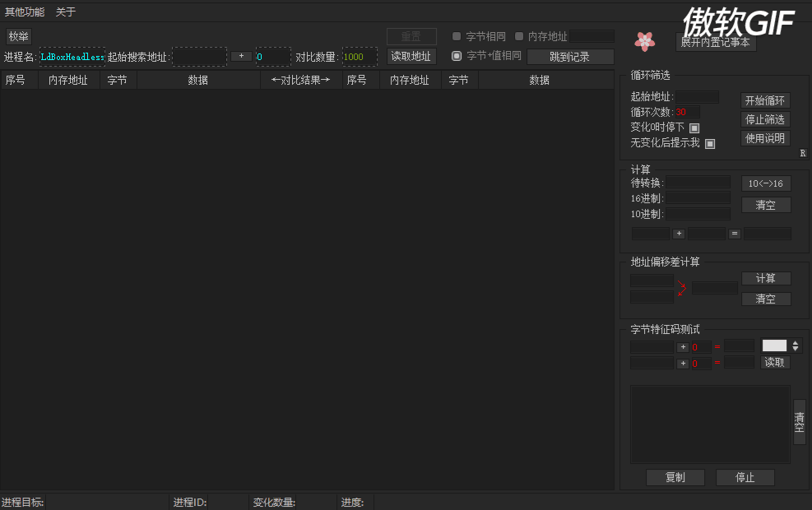Viewport: 812px width, 510px height.
Task: Click the top address field in 地址偏移差计算
Action: point(652,280)
